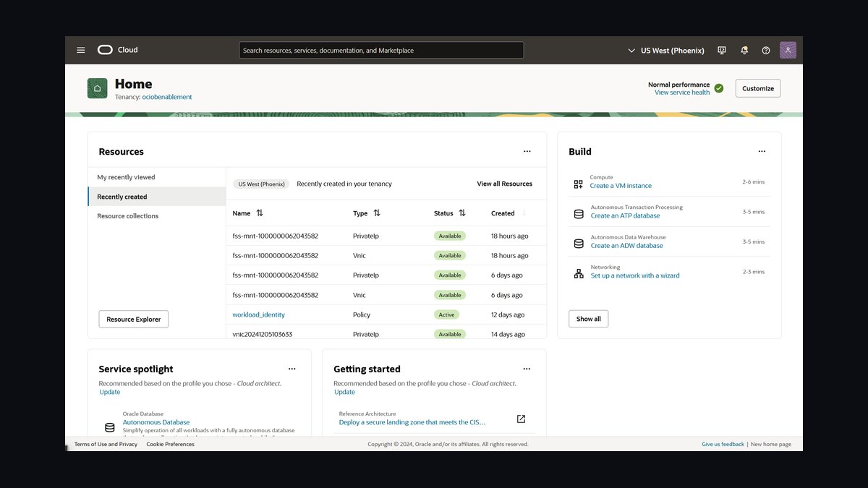Click Give us feedback in footer
The image size is (868, 488).
[x=723, y=444]
